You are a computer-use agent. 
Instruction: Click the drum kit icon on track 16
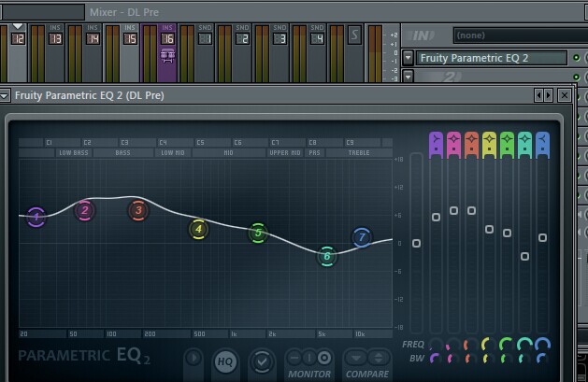click(167, 55)
